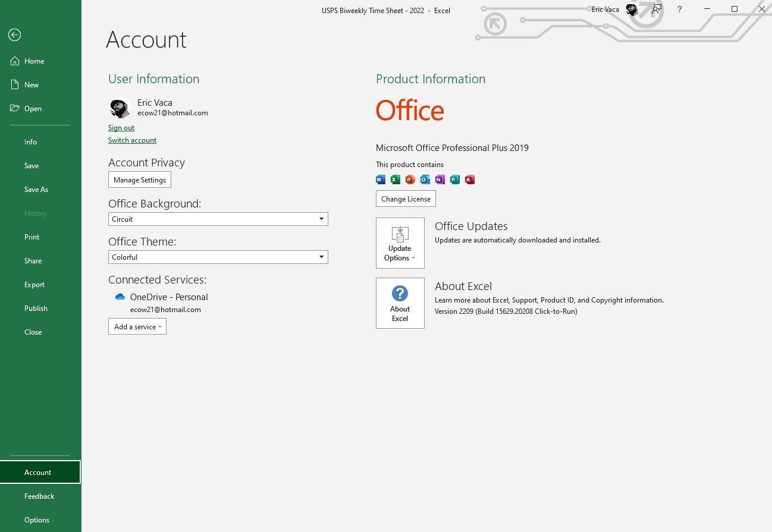Viewport: 772px width, 532px height.
Task: Open the Update Options dropdown button
Action: [400, 243]
